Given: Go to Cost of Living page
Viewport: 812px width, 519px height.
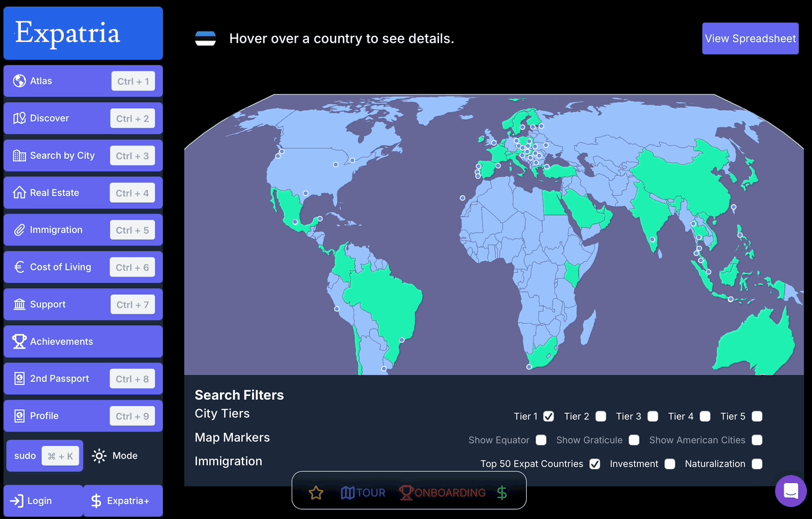Looking at the screenshot, I should point(83,267).
